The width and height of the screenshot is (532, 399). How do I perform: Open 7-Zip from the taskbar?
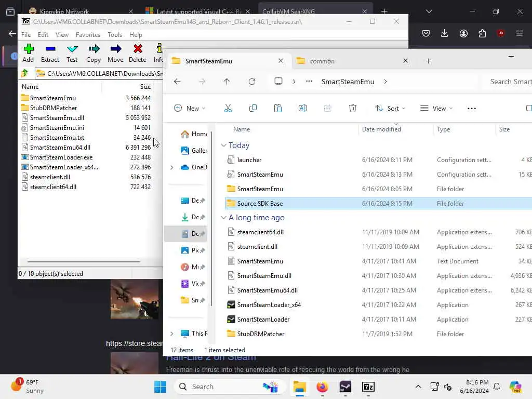pos(368,387)
